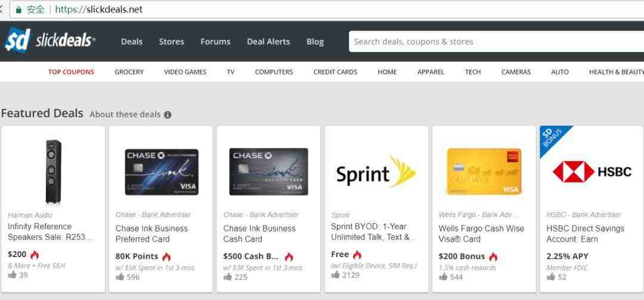Select the TV category
This screenshot has width=644, height=300.
click(x=230, y=72)
